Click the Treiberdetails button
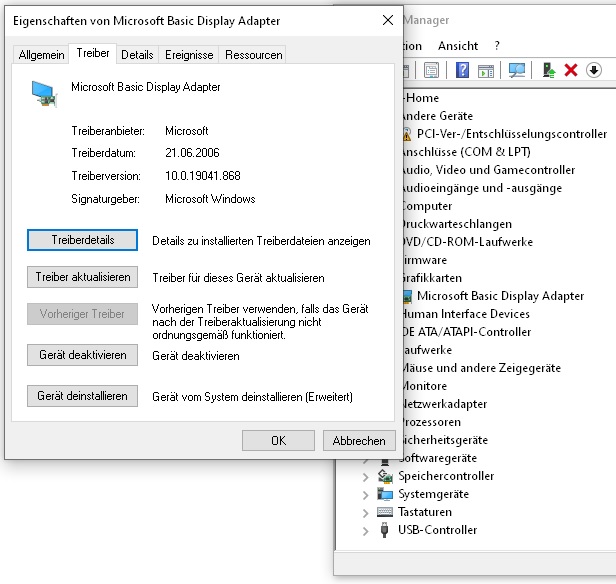The height and width of the screenshot is (584, 616). click(82, 240)
